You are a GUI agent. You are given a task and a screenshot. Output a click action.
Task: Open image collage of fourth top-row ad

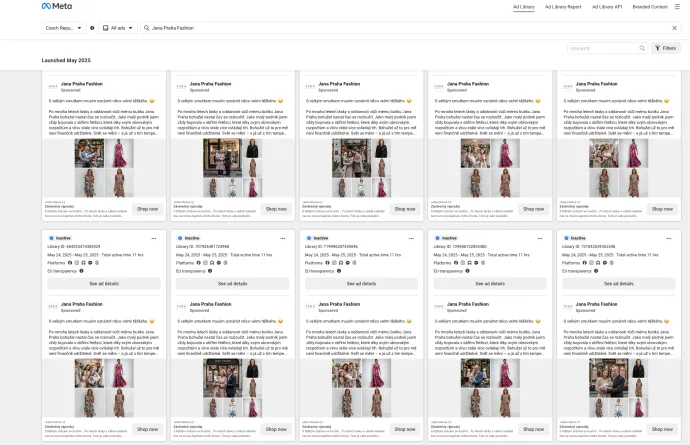coord(490,168)
